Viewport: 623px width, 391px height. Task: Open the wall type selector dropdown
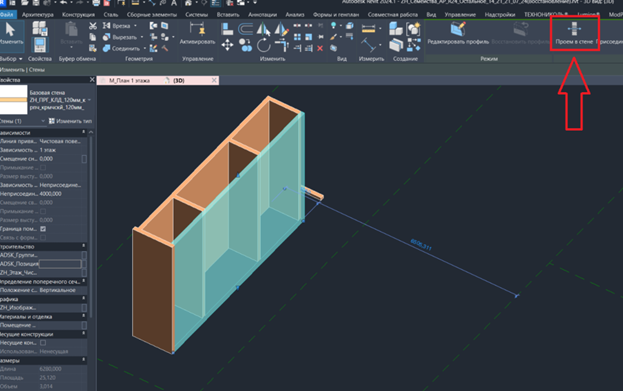[x=89, y=100]
